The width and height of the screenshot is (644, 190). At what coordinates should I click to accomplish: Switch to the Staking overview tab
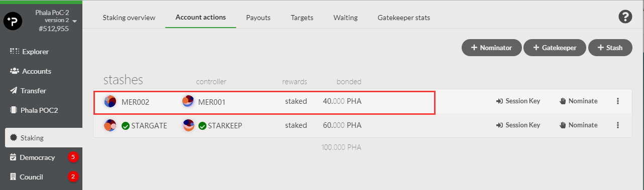point(129,18)
